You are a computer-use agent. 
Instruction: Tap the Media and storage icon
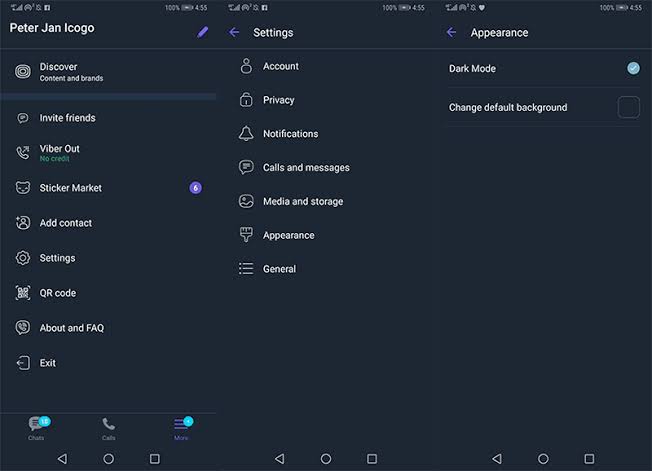pyautogui.click(x=246, y=201)
